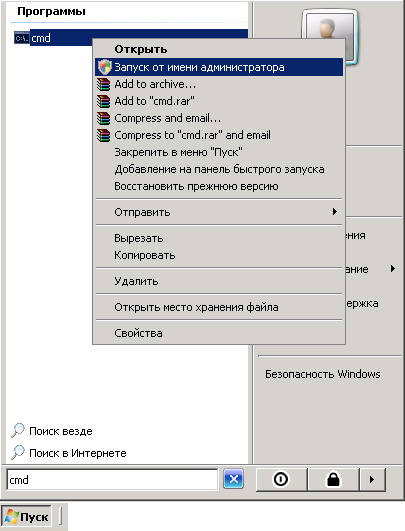Click the cmd program icon in search results
405x531 pixels.
coord(21,38)
